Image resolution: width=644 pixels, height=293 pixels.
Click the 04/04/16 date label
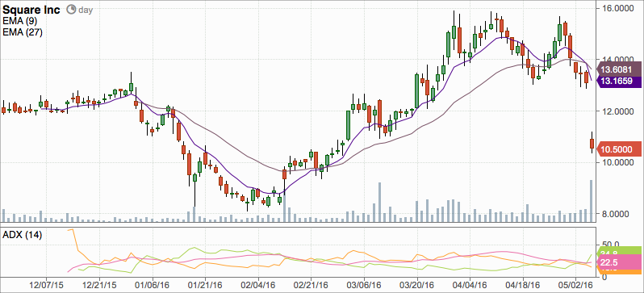click(x=470, y=284)
